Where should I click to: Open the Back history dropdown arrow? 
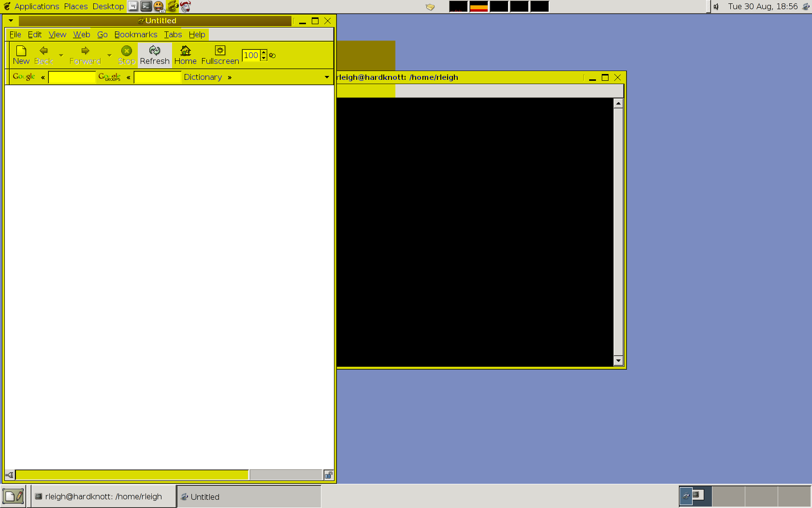61,55
